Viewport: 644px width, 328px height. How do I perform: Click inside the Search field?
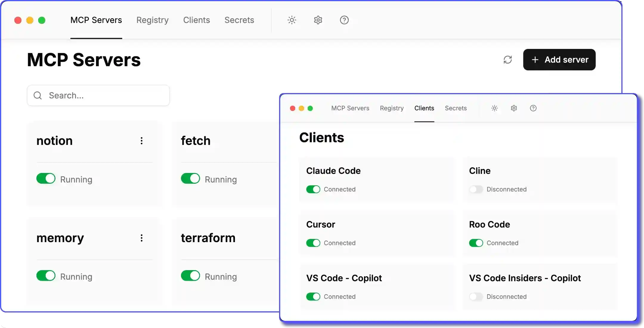[98, 95]
